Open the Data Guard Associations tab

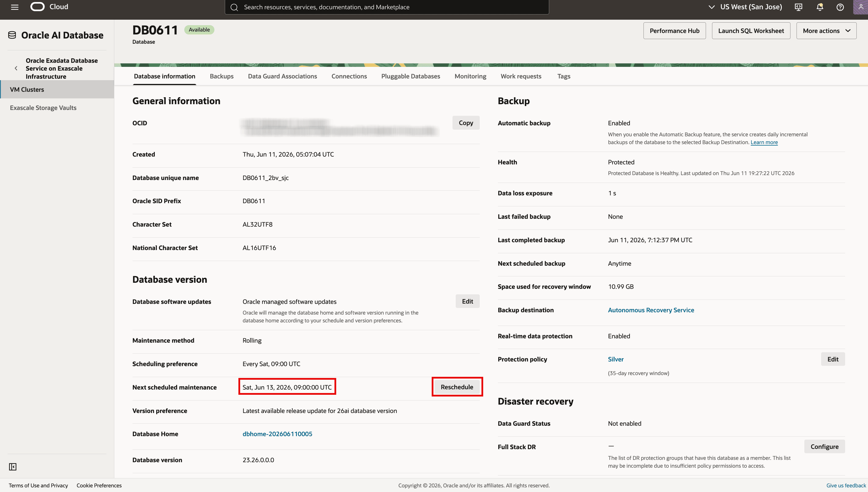tap(282, 76)
